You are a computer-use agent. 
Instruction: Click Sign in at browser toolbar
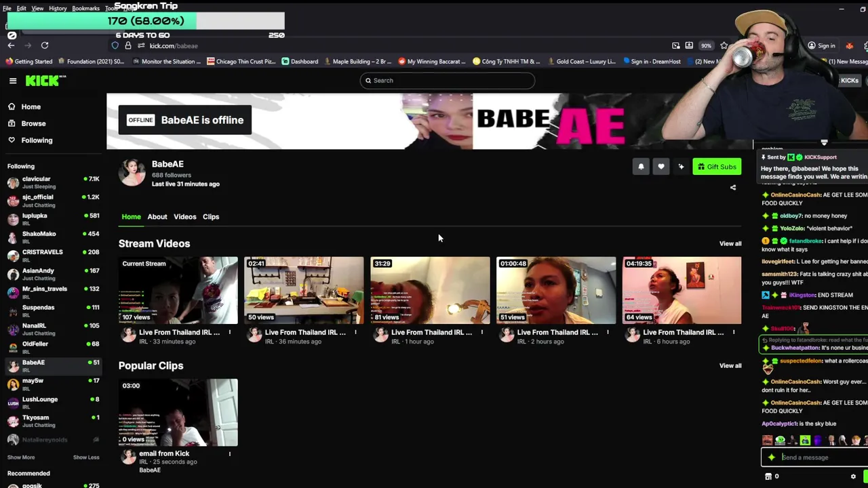coord(821,46)
